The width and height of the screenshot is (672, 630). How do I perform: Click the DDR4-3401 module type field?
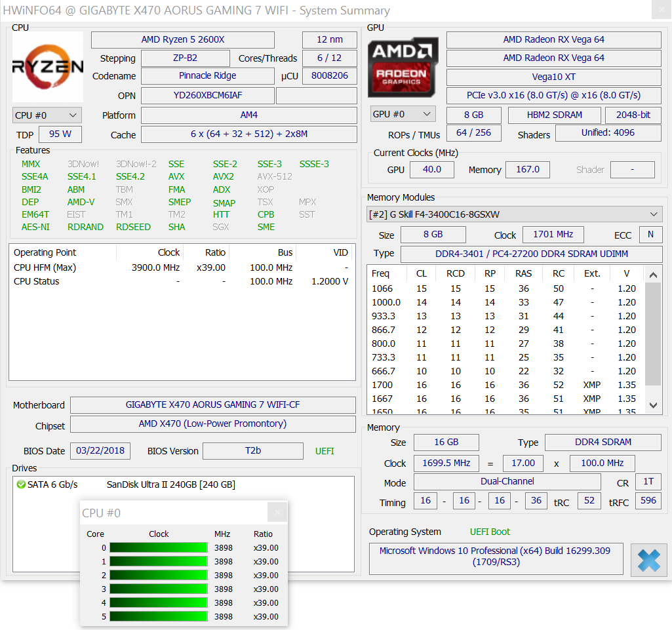click(532, 254)
